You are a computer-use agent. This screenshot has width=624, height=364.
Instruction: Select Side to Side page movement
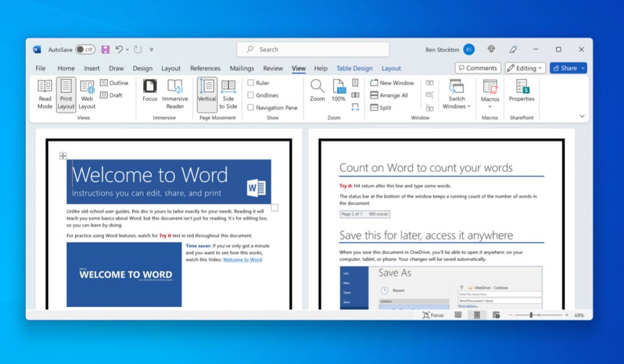click(228, 94)
